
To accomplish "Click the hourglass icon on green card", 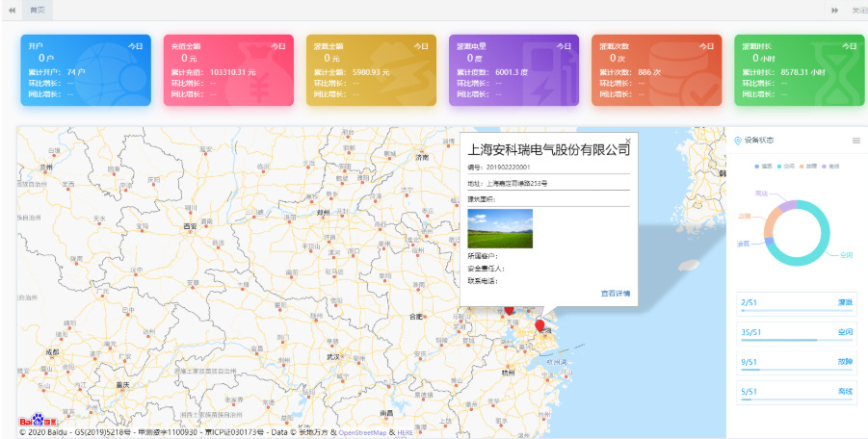I will coord(837,76).
